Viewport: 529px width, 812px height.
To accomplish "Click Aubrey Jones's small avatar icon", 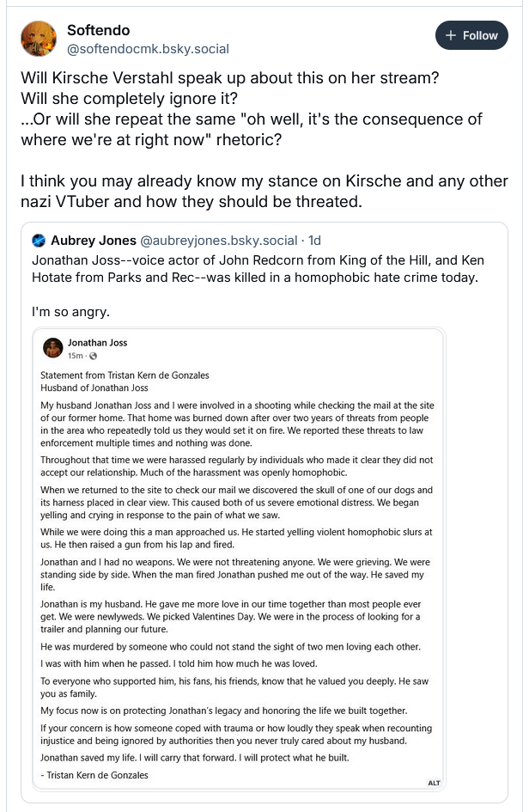I will tap(39, 241).
